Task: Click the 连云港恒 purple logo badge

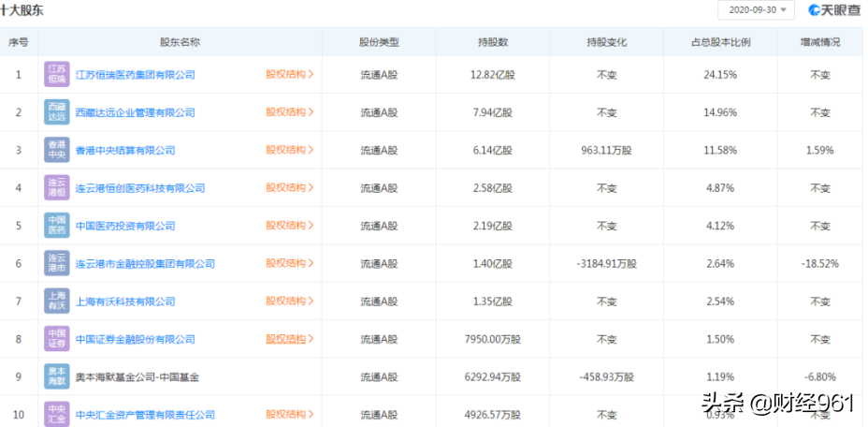Action: point(57,187)
